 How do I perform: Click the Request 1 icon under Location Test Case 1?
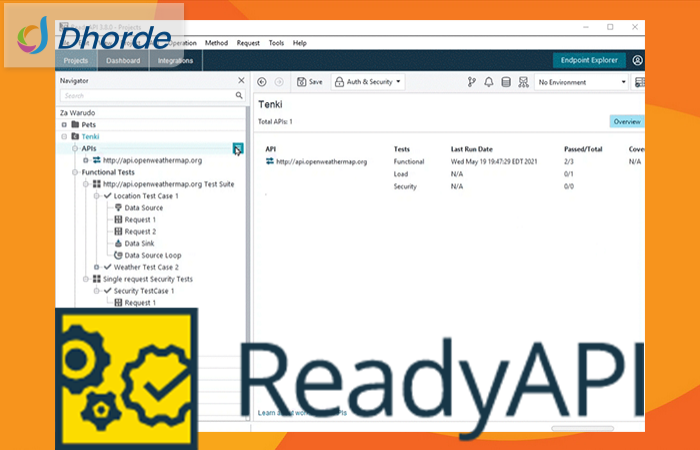coord(118,220)
